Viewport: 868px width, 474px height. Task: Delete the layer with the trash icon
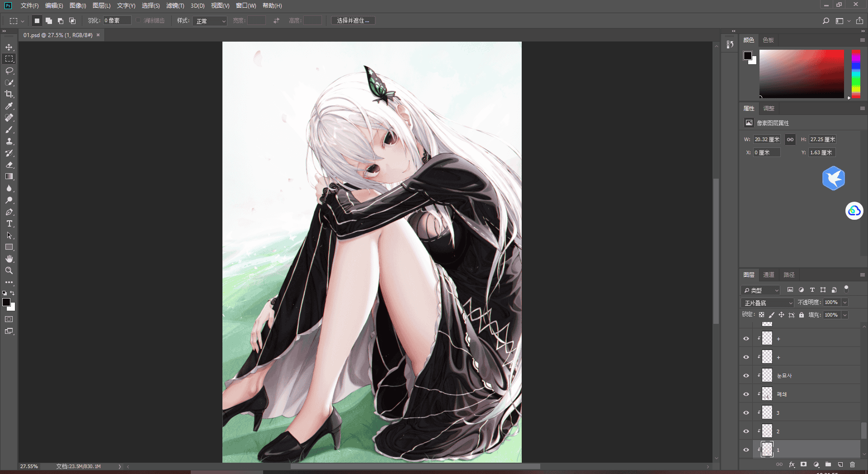coord(852,465)
